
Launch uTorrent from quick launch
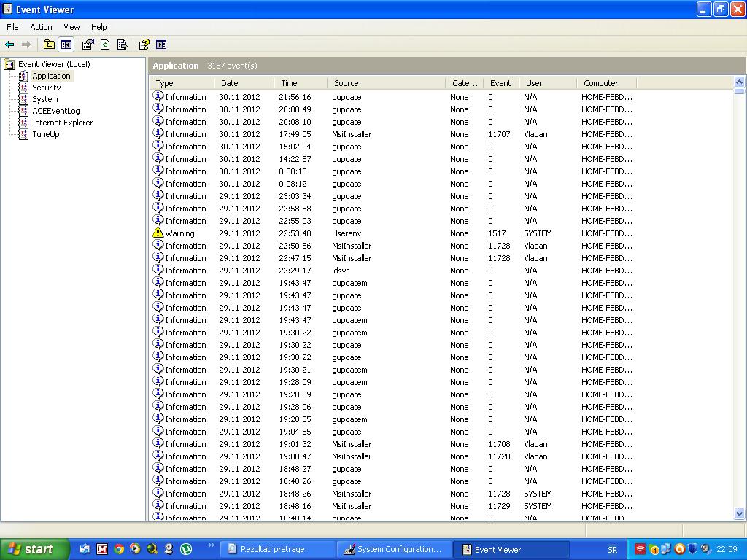click(x=186, y=549)
